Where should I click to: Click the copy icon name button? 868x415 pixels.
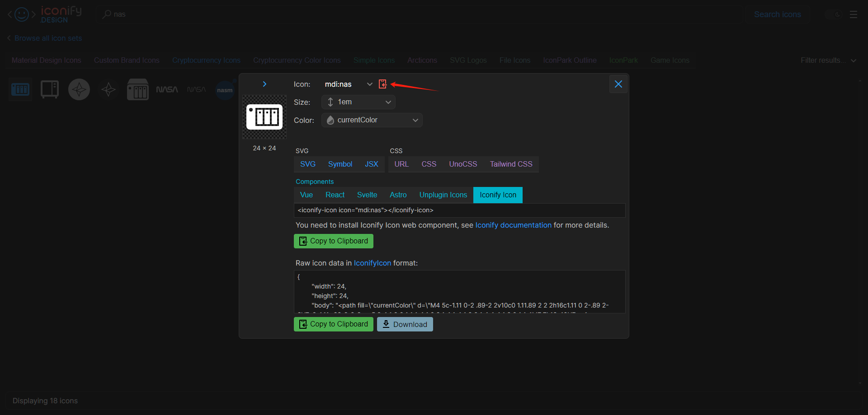point(382,84)
